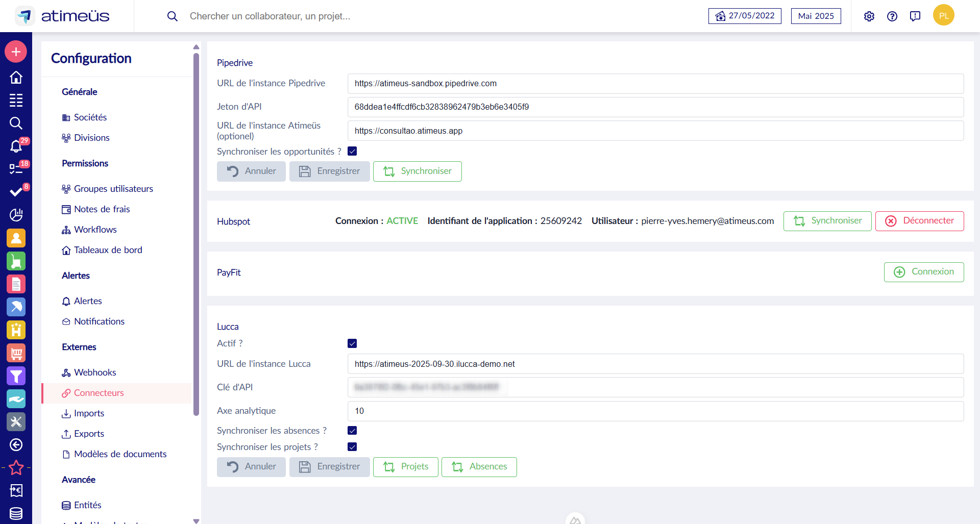The width and height of the screenshot is (980, 524).
Task: Open the green hand truck module
Action: (x=16, y=261)
